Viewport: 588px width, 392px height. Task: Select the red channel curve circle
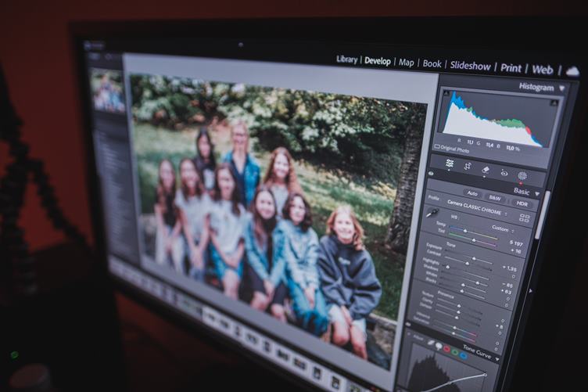tap(446, 349)
